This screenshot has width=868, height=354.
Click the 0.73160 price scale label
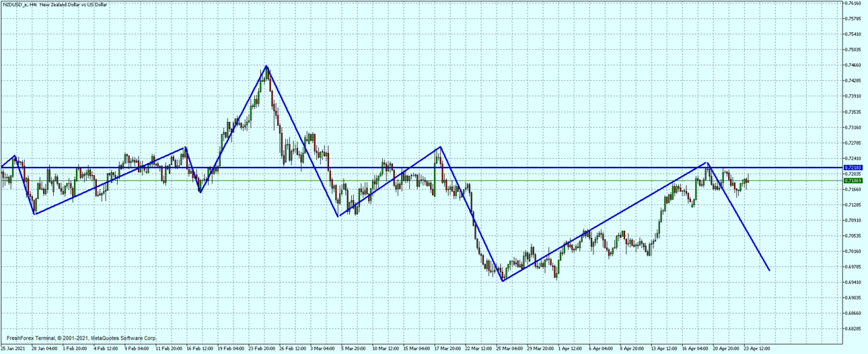pyautogui.click(x=853, y=127)
